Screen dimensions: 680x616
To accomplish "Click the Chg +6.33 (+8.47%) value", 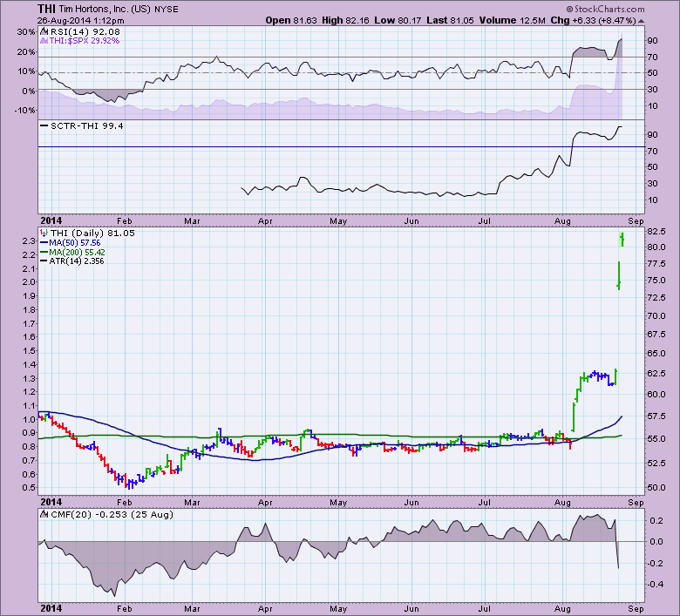I will [594, 20].
